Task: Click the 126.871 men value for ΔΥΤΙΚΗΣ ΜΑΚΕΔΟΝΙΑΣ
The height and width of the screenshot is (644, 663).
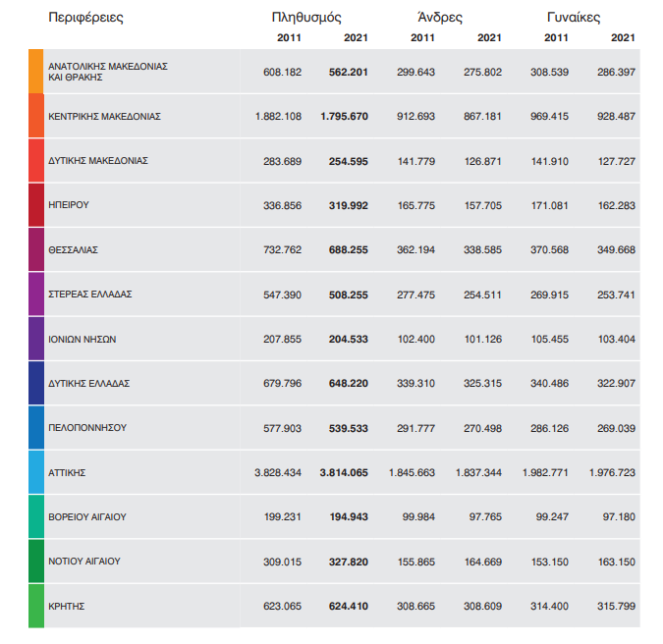Action: [481, 160]
